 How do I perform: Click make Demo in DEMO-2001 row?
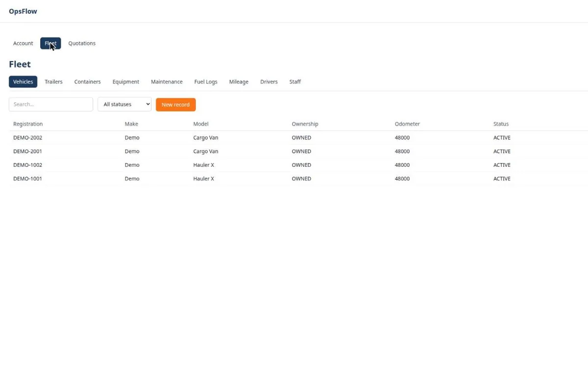click(132, 152)
